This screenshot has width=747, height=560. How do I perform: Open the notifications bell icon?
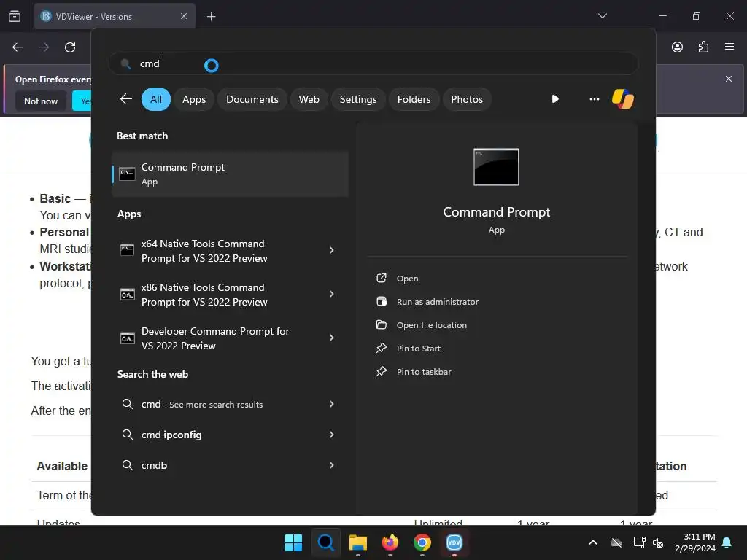point(727,542)
